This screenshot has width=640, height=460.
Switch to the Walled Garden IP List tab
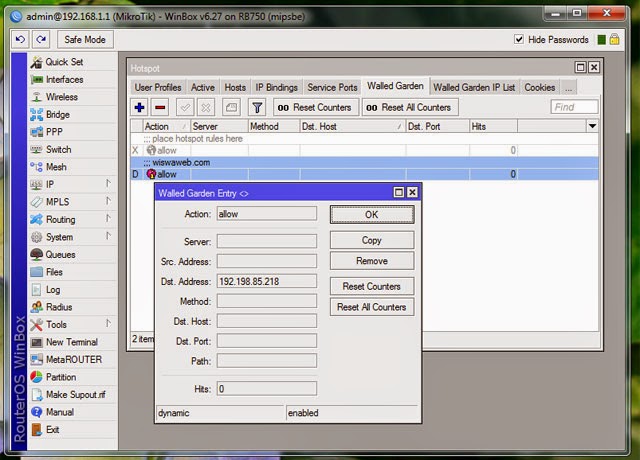pos(474,88)
